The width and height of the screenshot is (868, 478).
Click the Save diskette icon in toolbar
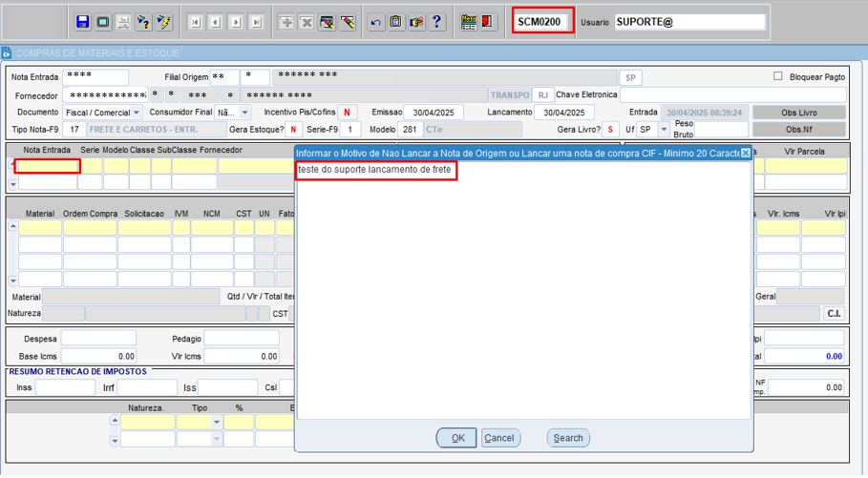[x=82, y=21]
